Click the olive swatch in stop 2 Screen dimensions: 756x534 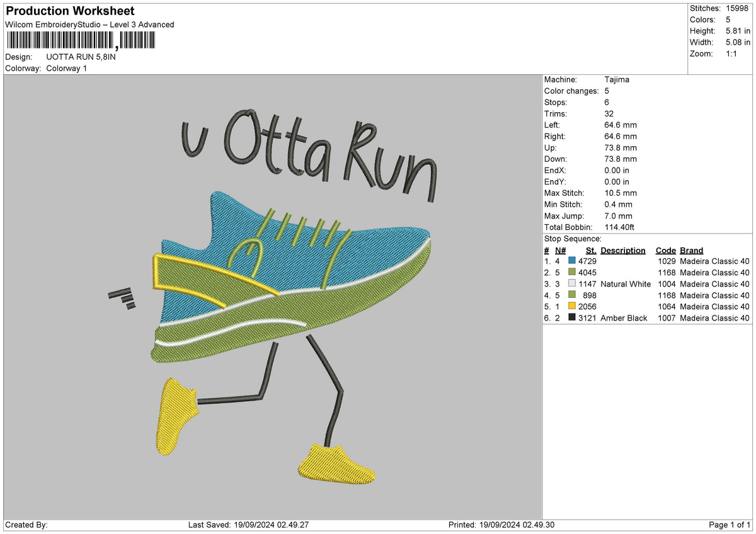(572, 273)
